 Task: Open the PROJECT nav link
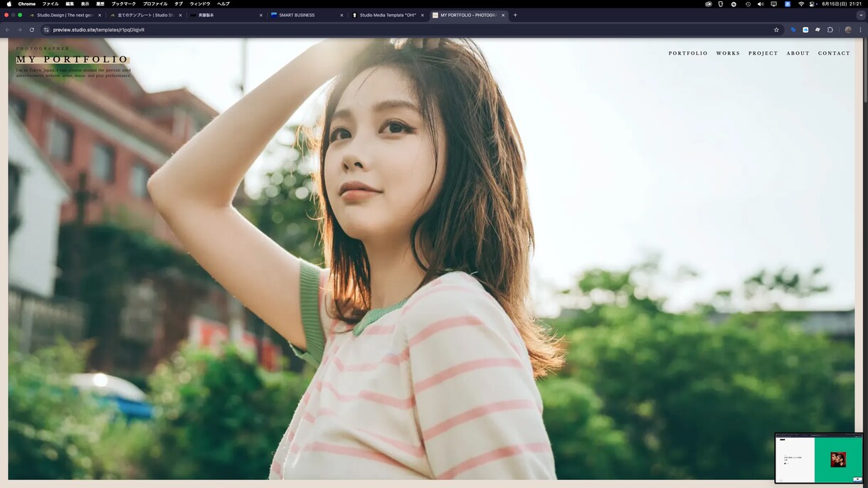(x=763, y=53)
